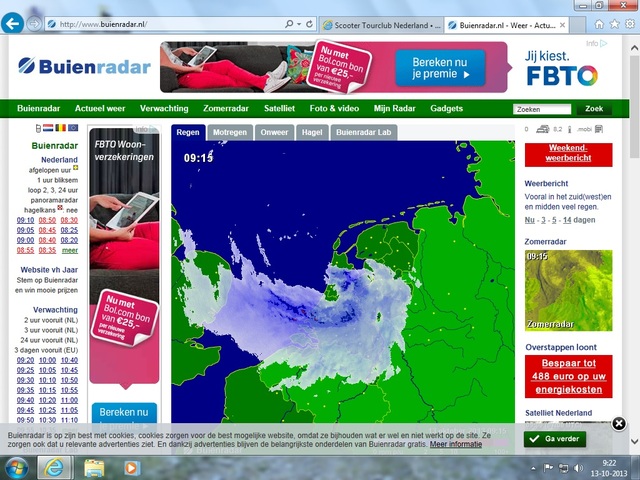The image size is (640, 480).
Task: Select the Belgium flag icon
Action: coord(61,128)
